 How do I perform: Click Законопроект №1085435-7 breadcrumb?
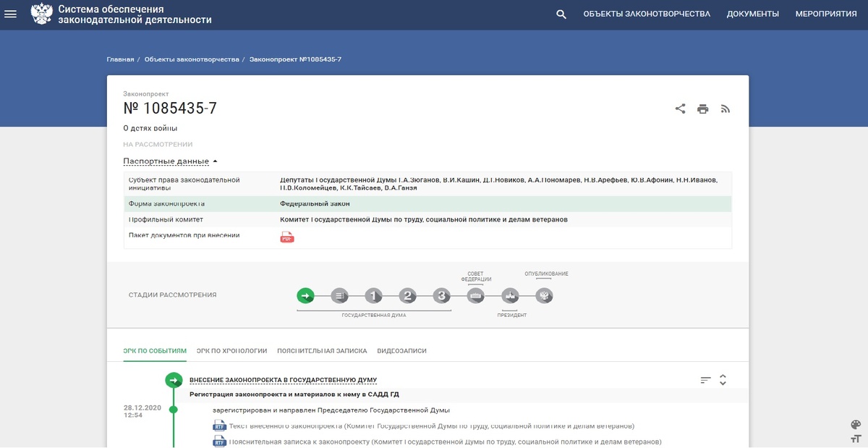pos(295,59)
